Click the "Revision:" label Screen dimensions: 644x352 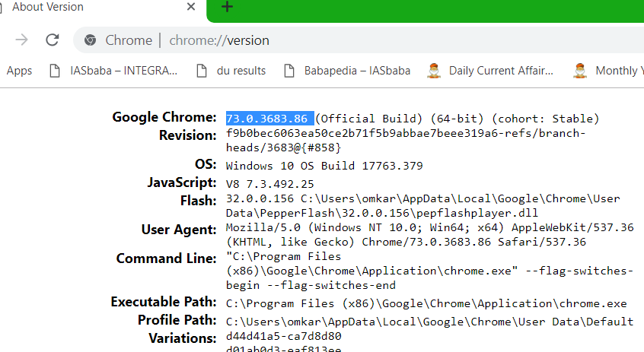[x=188, y=135]
